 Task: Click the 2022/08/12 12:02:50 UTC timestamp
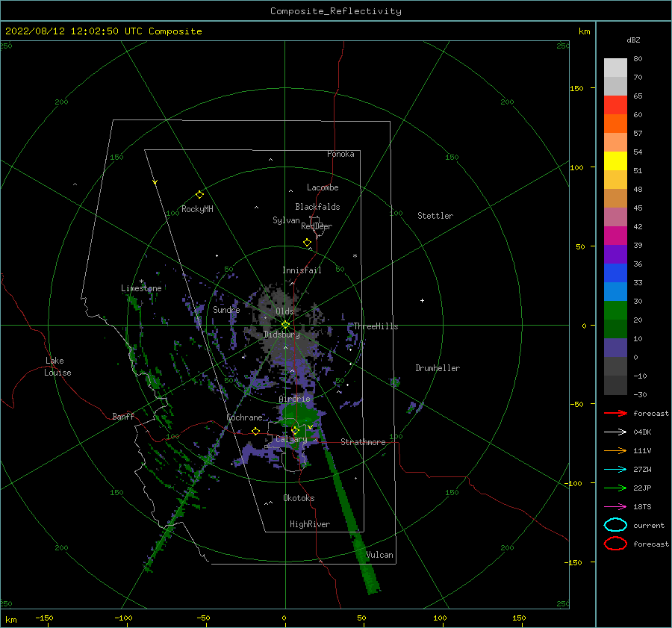74,31
